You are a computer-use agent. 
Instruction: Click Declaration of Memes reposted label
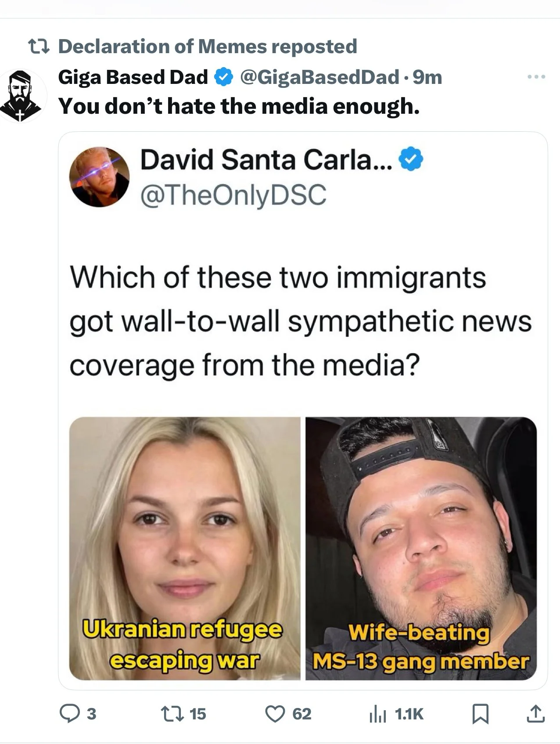208,46
